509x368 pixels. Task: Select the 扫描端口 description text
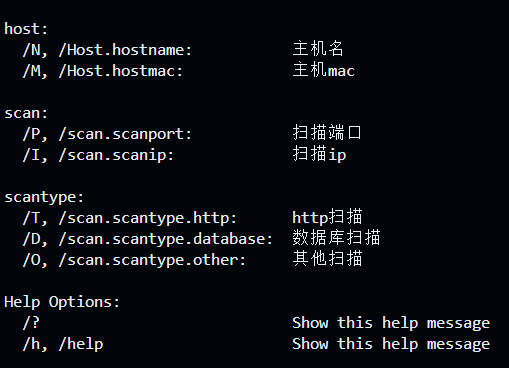[x=327, y=133]
